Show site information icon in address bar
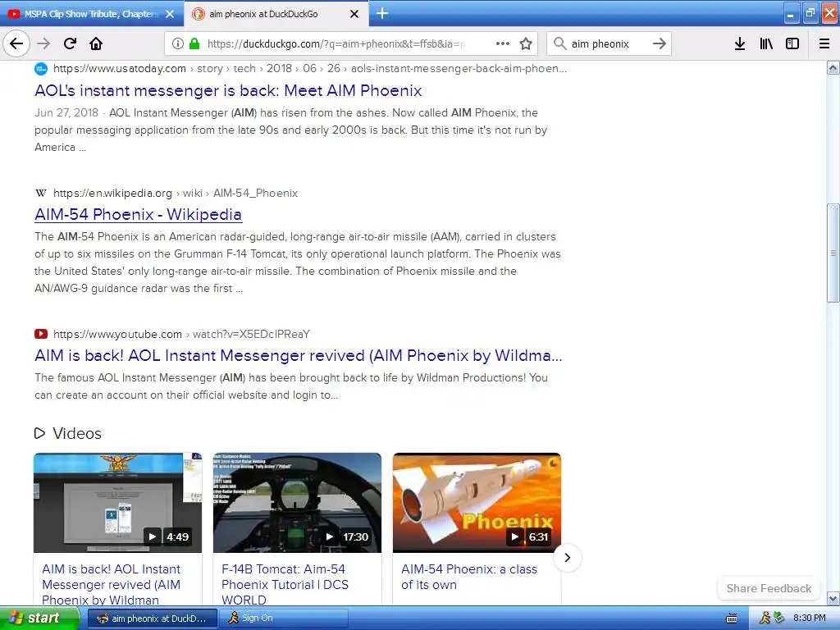840x630 pixels. click(178, 43)
